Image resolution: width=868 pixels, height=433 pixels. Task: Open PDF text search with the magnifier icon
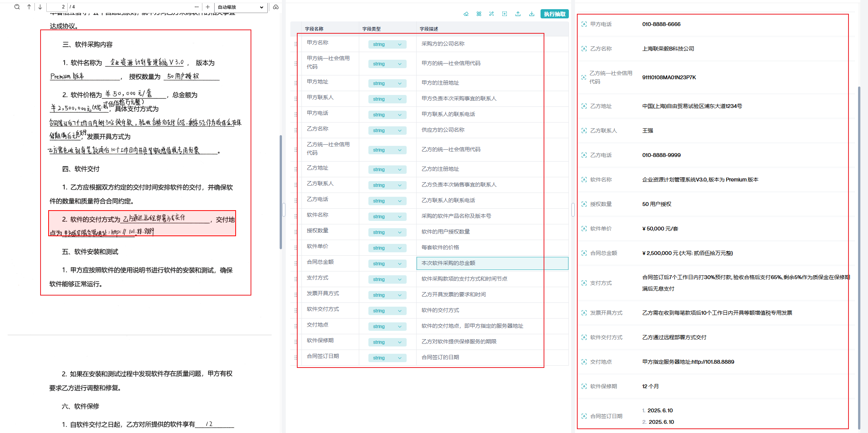coord(17,7)
